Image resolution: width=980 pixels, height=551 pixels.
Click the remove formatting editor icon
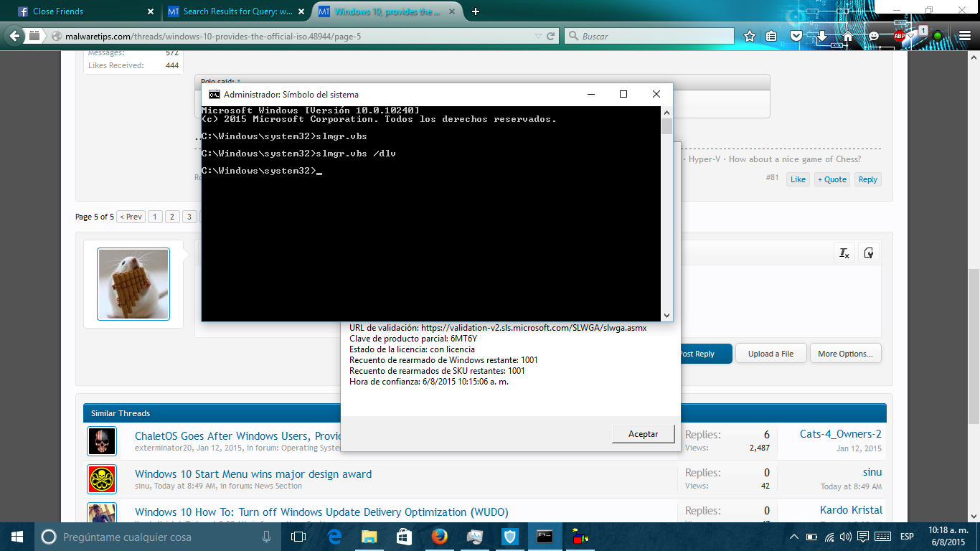(x=844, y=253)
